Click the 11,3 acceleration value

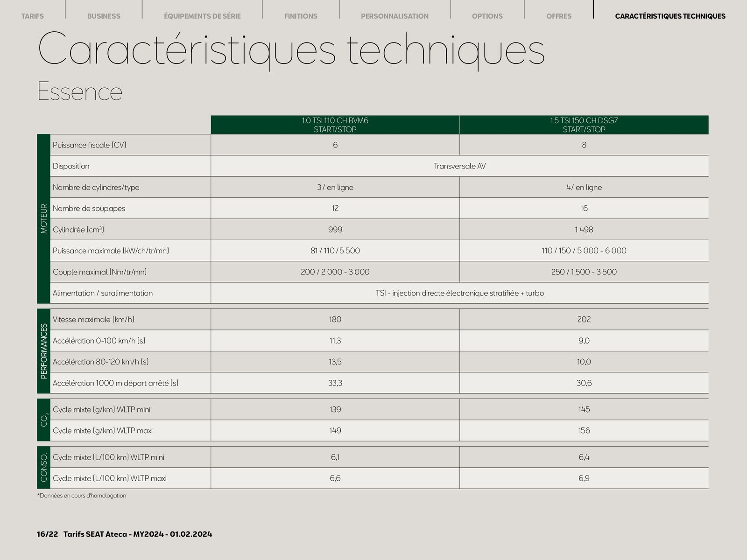335,341
